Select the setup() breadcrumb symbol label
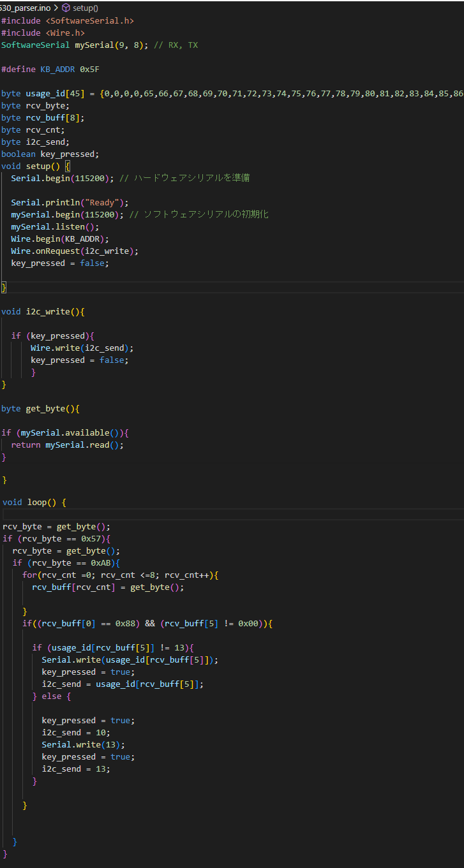The height and width of the screenshot is (868, 464). tap(86, 8)
